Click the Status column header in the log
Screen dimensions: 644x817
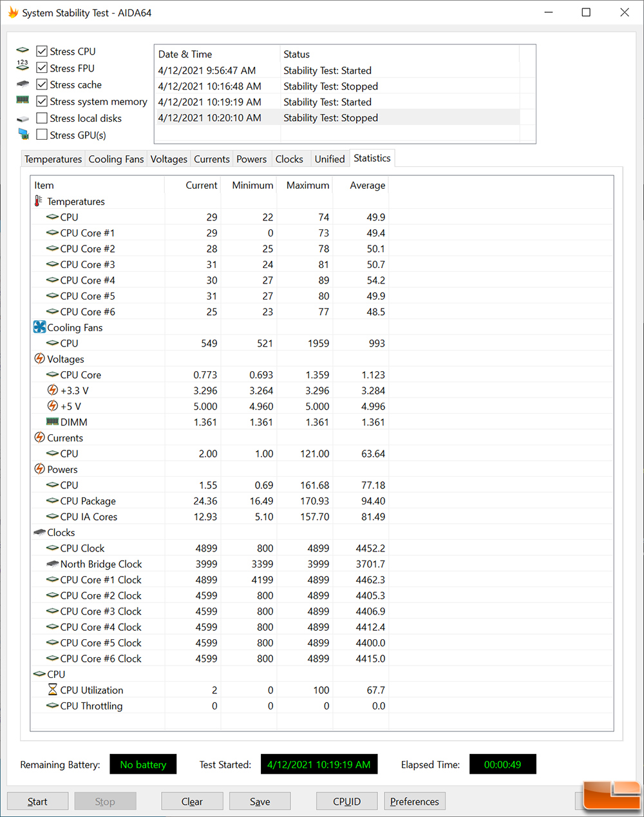[400, 54]
